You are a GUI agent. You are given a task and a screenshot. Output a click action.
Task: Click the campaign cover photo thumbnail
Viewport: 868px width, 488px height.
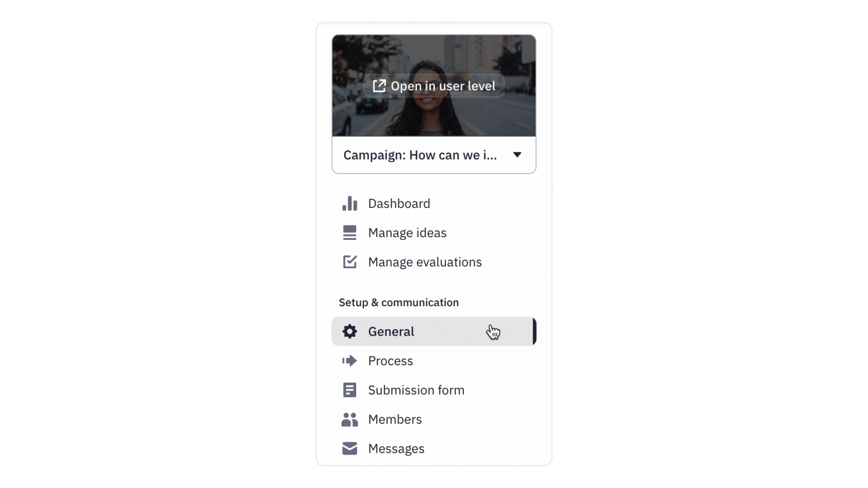[x=434, y=86]
